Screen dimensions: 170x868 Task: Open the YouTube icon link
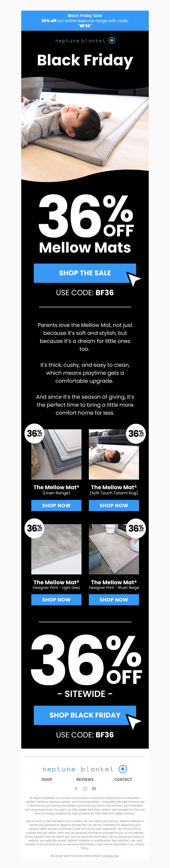coord(94,788)
